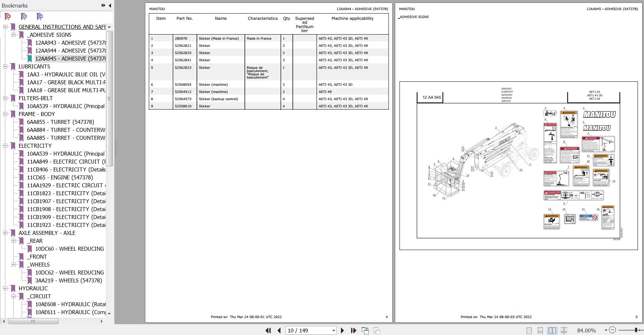
Task: Open bookmark 1AA17 - GREASE BLACK MULTI-PURPOSE
Action: [66, 82]
